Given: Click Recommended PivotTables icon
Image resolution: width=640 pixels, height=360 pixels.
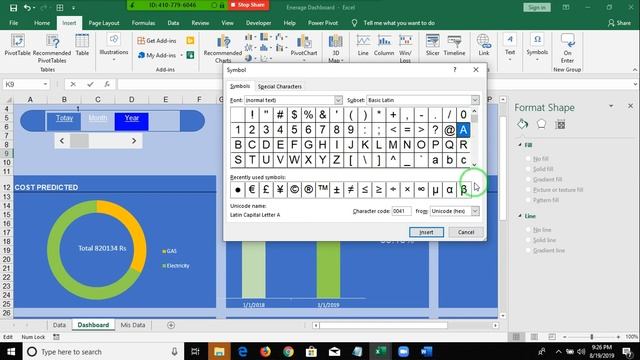Looking at the screenshot, I should tap(52, 48).
